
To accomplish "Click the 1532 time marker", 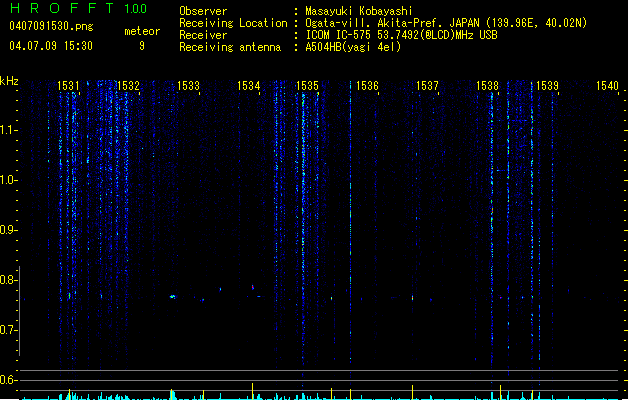I will (128, 86).
